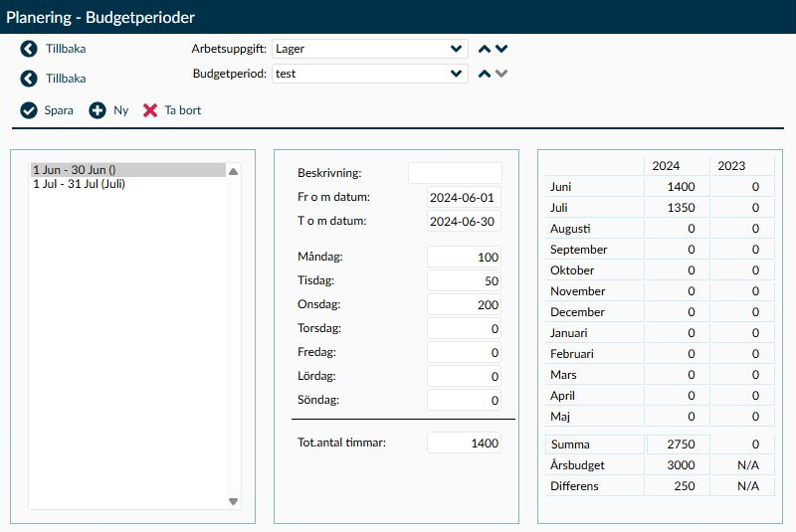The width and height of the screenshot is (796, 532).
Task: Click the Summa row label
Action: coord(570,444)
